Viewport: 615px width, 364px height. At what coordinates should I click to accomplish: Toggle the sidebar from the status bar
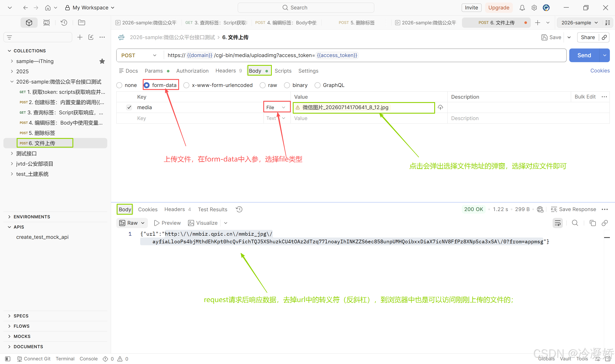click(8, 359)
